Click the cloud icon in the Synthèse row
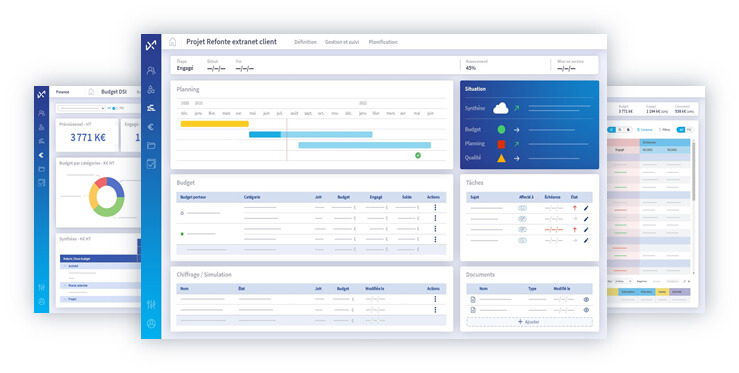Image resolution: width=739 pixels, height=373 pixels. click(x=501, y=108)
